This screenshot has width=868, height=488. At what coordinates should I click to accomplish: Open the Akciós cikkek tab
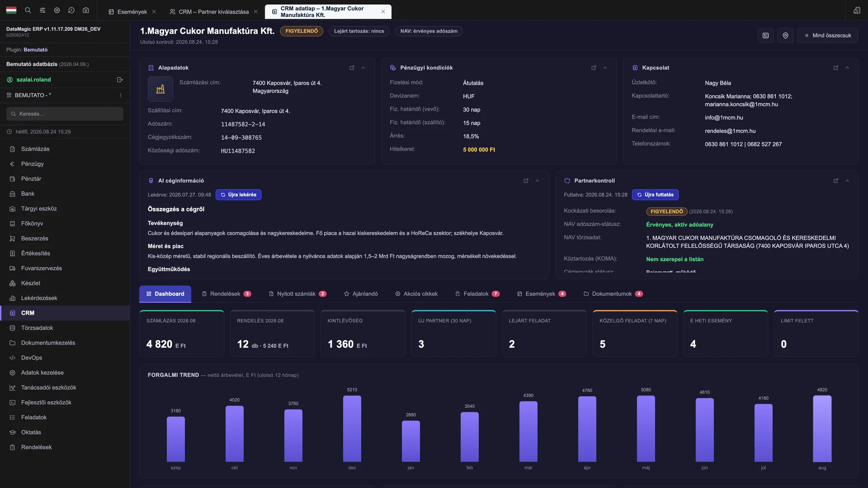(417, 294)
